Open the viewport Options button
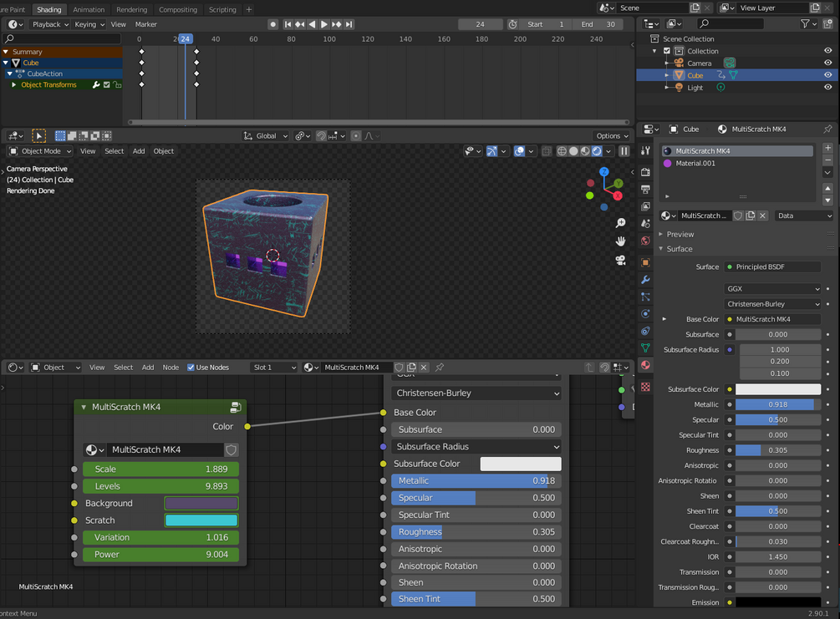 613,136
